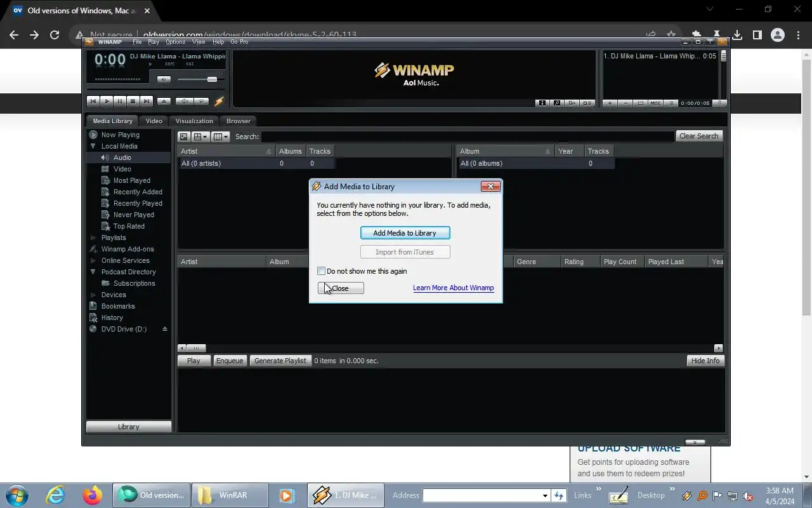Collapse the Podcast Directory tree node
This screenshot has height=508, width=812.
[93, 272]
